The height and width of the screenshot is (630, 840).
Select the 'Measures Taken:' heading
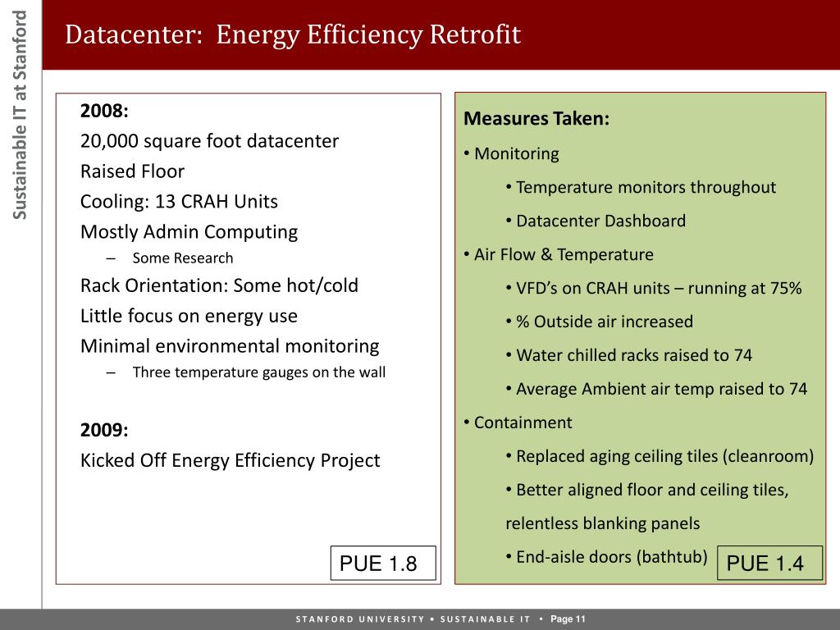pos(536,119)
